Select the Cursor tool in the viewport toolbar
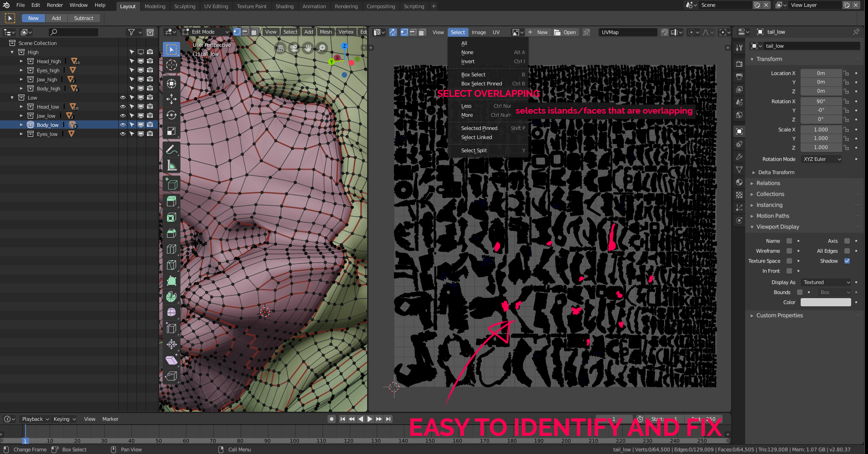The height and width of the screenshot is (454, 868). pyautogui.click(x=172, y=65)
